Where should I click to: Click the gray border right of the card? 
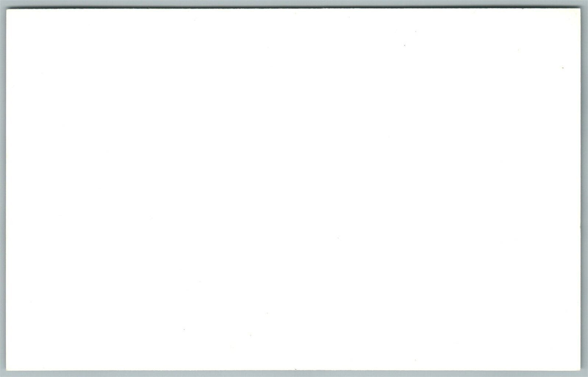click(x=585, y=188)
